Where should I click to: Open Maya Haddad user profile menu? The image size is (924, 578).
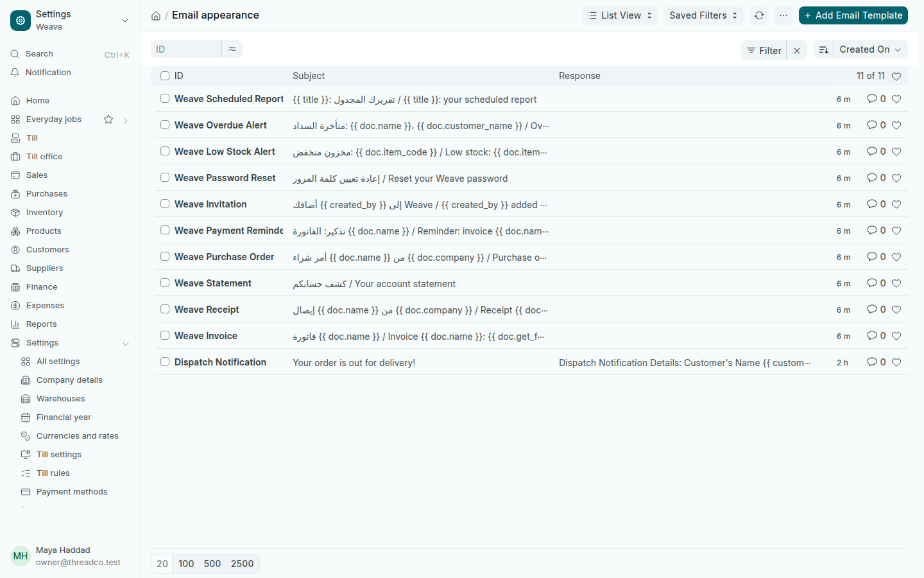click(70, 556)
